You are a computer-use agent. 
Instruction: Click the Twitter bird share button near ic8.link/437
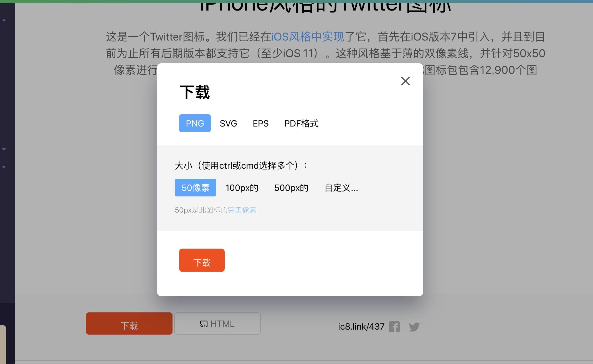(x=414, y=327)
